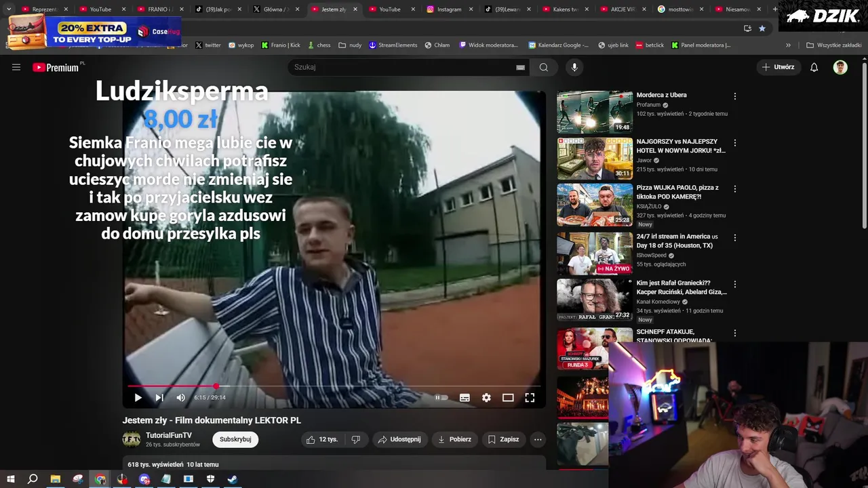Toggle subtitles in the video player
Image resolution: width=868 pixels, height=488 pixels.
(x=465, y=398)
